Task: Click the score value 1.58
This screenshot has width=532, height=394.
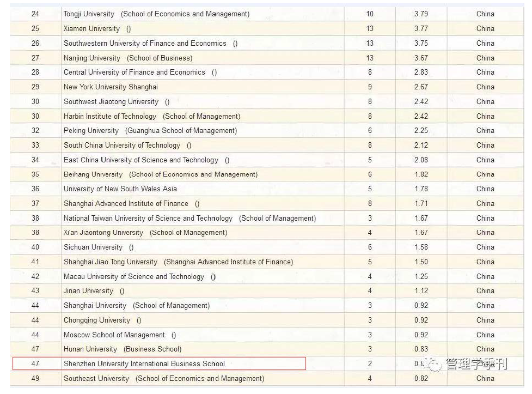Action: [x=421, y=247]
